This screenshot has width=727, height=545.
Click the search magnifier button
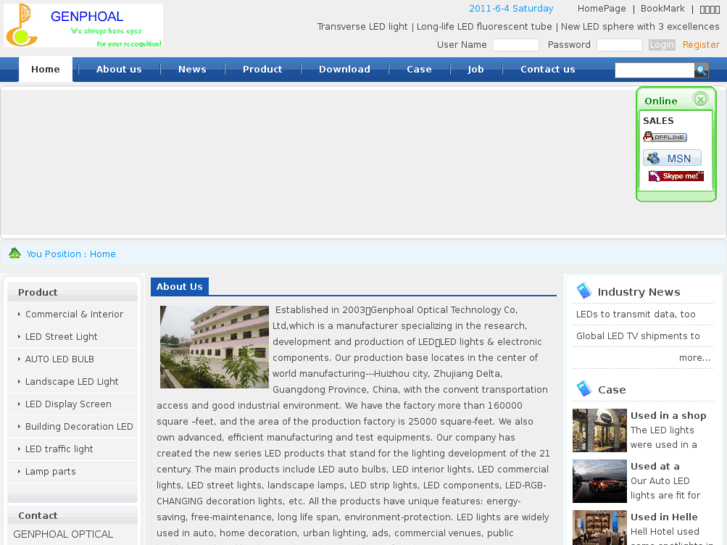point(701,70)
